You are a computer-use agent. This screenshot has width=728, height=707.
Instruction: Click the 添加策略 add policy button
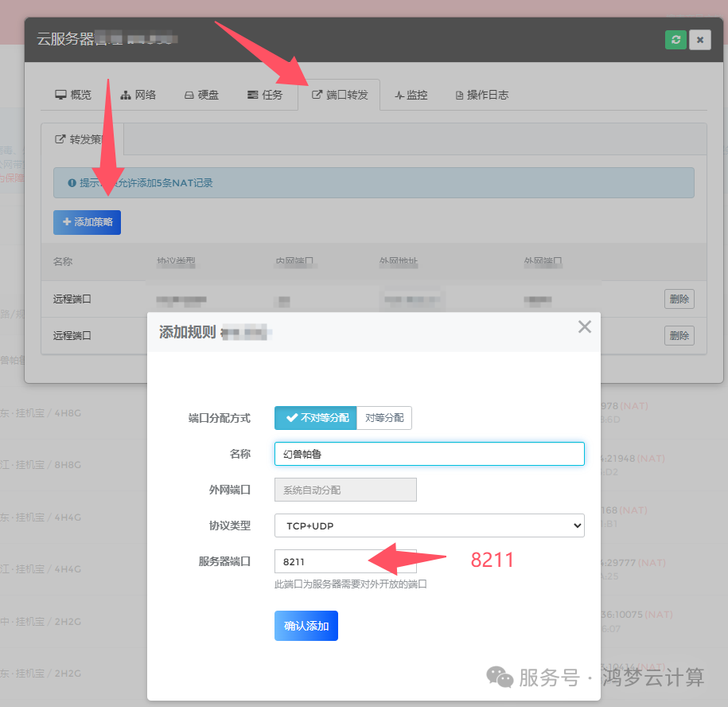[87, 222]
